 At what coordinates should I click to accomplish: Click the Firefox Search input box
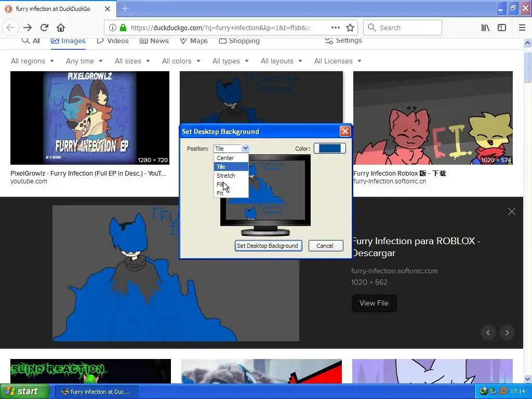tap(403, 28)
